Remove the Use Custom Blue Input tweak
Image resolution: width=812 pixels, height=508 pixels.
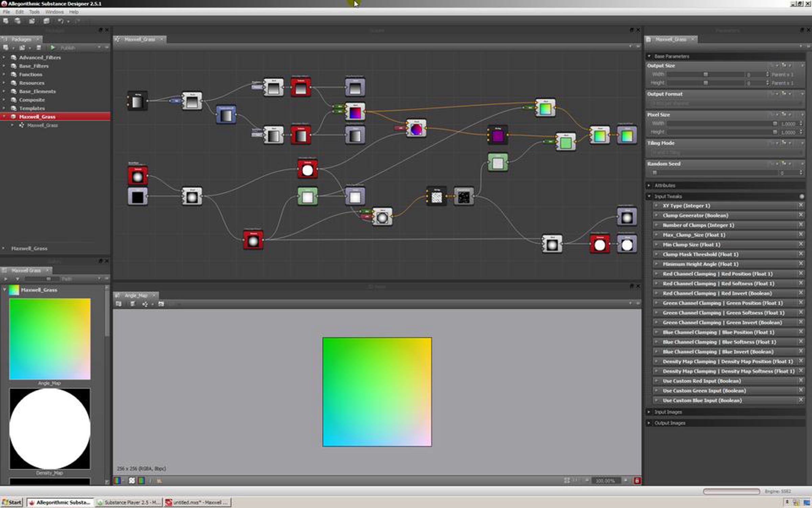tap(801, 400)
